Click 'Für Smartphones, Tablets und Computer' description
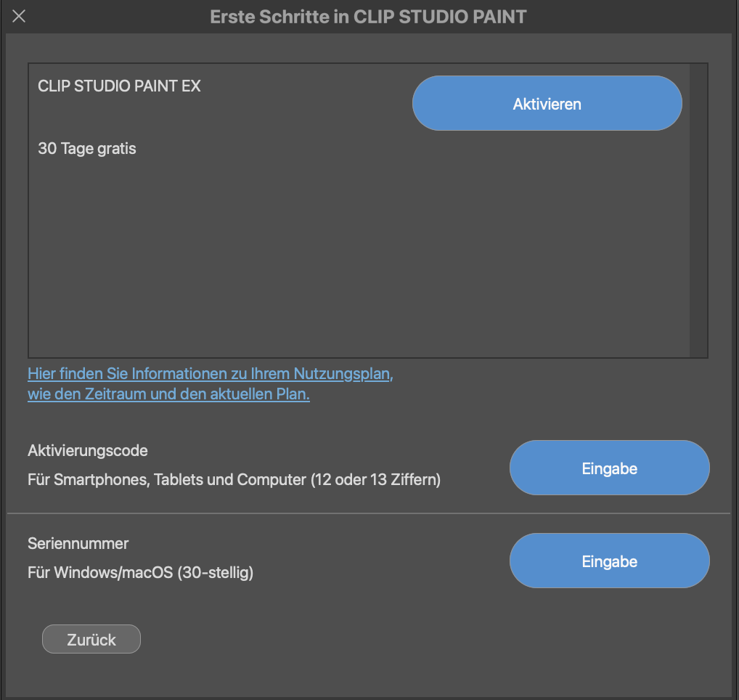The image size is (739, 700). click(167, 480)
